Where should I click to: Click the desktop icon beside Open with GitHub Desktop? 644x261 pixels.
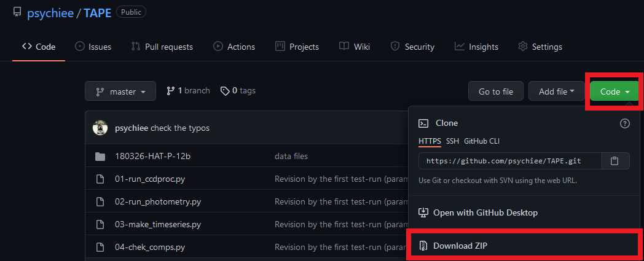click(x=423, y=212)
